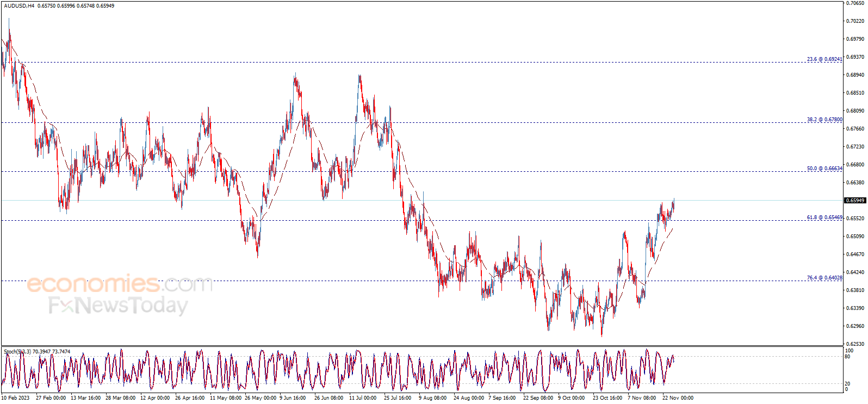
Task: Click the 11 May 08:00 date label
Action: [226, 398]
